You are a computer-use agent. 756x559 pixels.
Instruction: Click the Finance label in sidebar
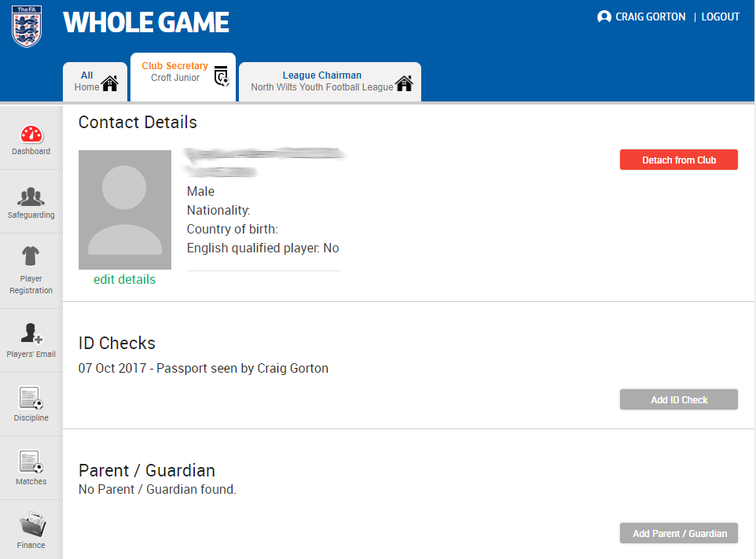tap(31, 545)
